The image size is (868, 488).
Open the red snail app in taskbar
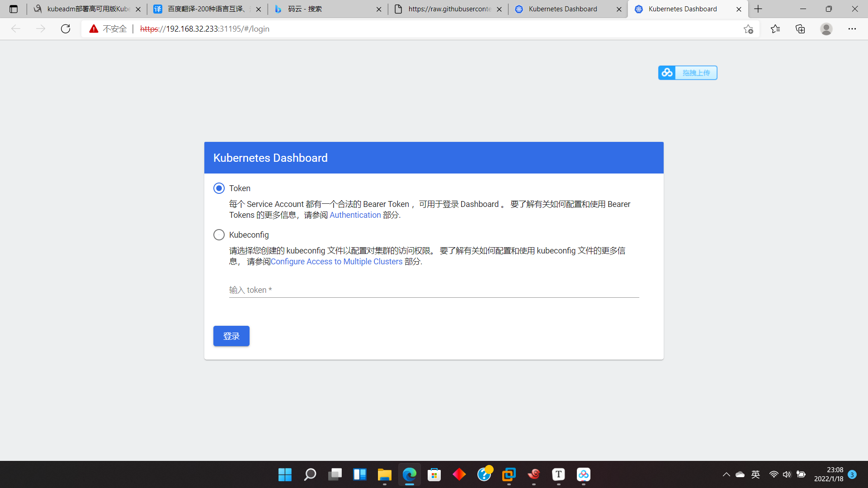(534, 474)
